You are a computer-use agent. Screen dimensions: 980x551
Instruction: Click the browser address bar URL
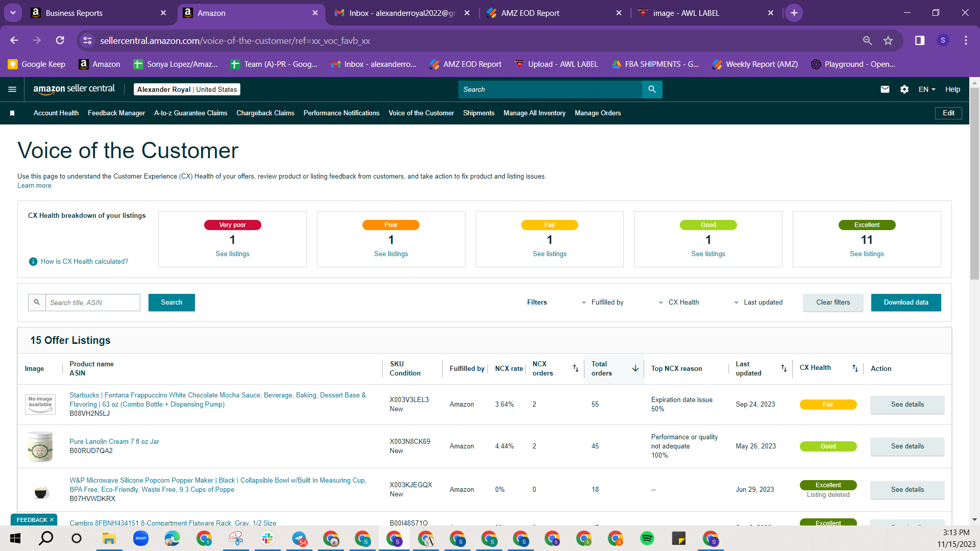235,40
